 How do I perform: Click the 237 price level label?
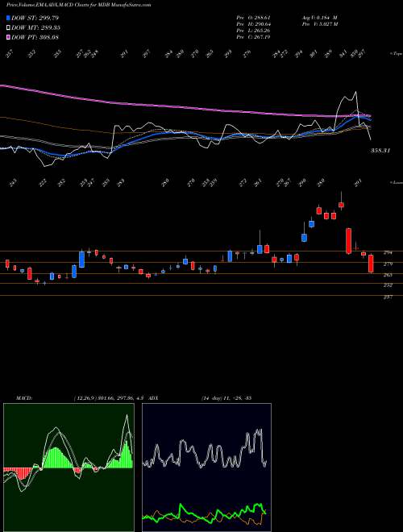click(388, 297)
